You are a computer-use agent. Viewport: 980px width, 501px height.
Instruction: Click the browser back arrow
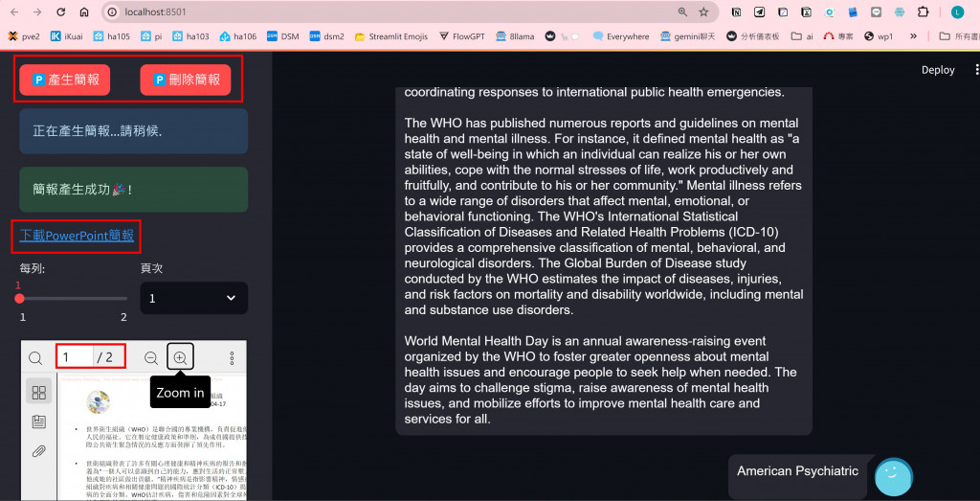click(x=14, y=11)
